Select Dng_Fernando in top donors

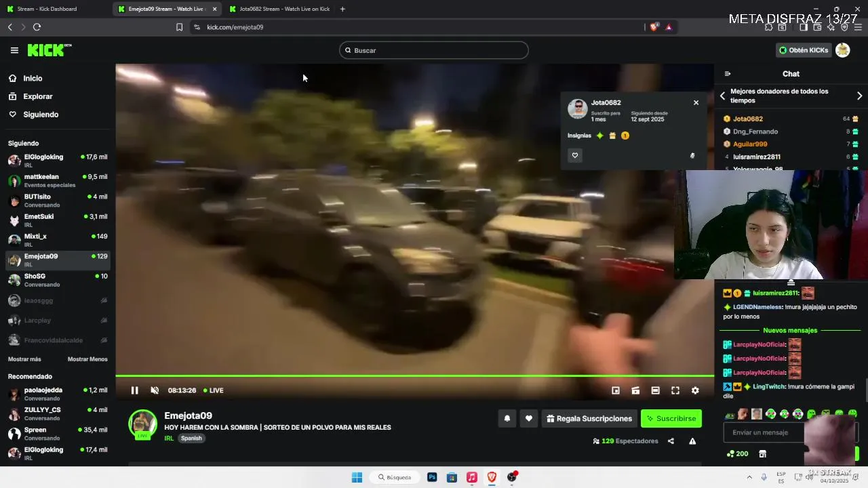[x=755, y=131]
